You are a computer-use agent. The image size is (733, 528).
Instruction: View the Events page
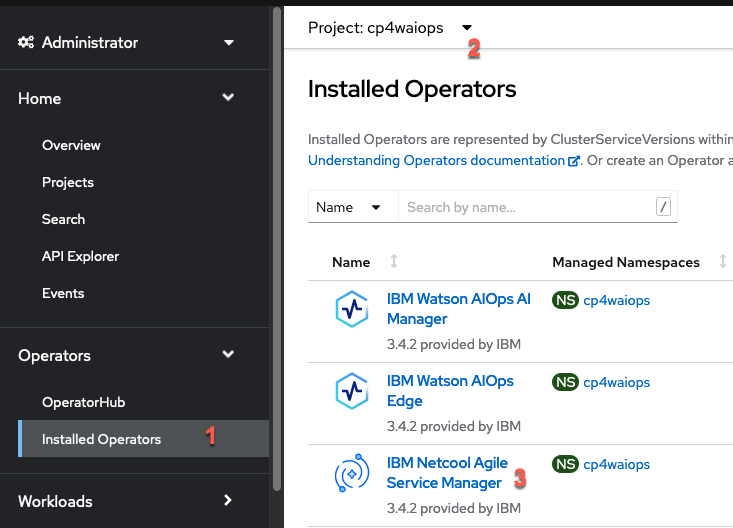(x=63, y=293)
